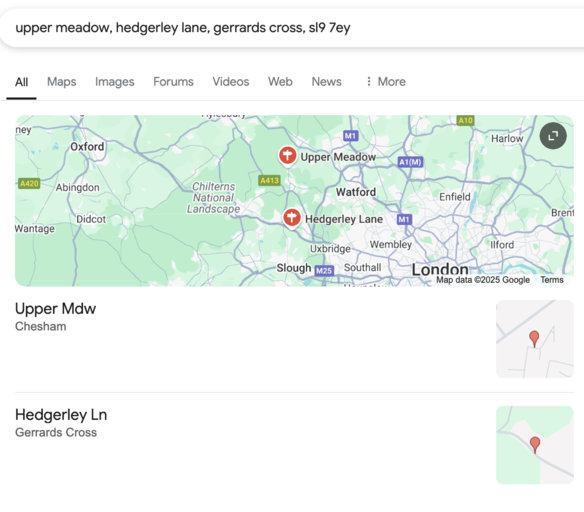Open the Forums tab

(x=174, y=82)
